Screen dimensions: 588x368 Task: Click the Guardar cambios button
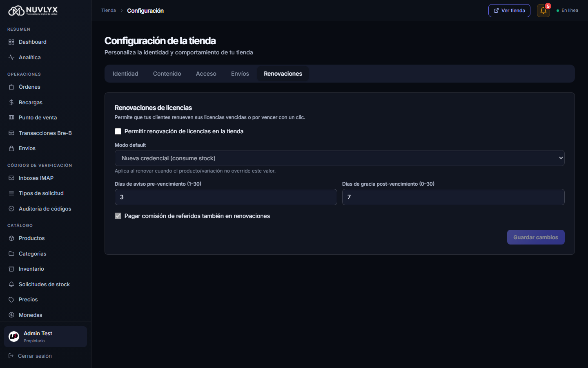click(x=536, y=237)
